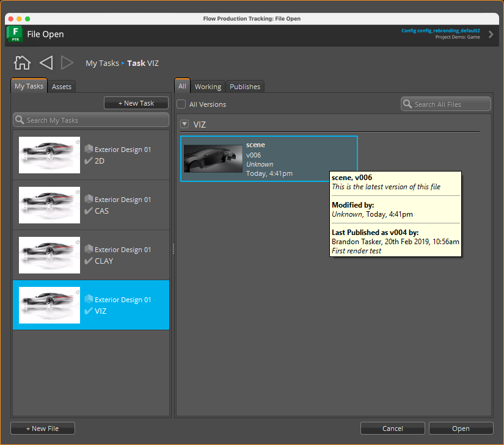Image resolution: width=504 pixels, height=445 pixels.
Task: Click Task VIZ in the breadcrumb
Action: click(143, 63)
